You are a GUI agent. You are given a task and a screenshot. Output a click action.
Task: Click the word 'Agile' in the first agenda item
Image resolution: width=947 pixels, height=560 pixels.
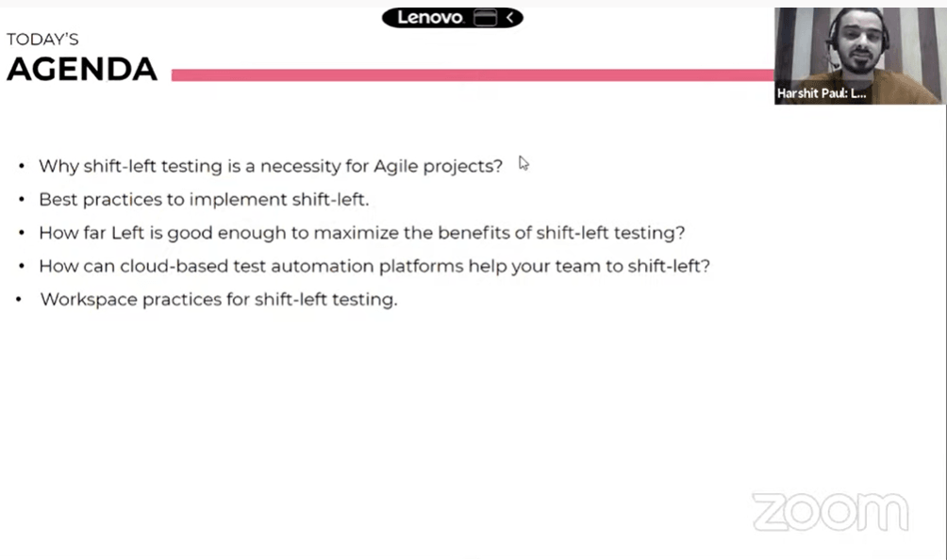click(x=396, y=167)
